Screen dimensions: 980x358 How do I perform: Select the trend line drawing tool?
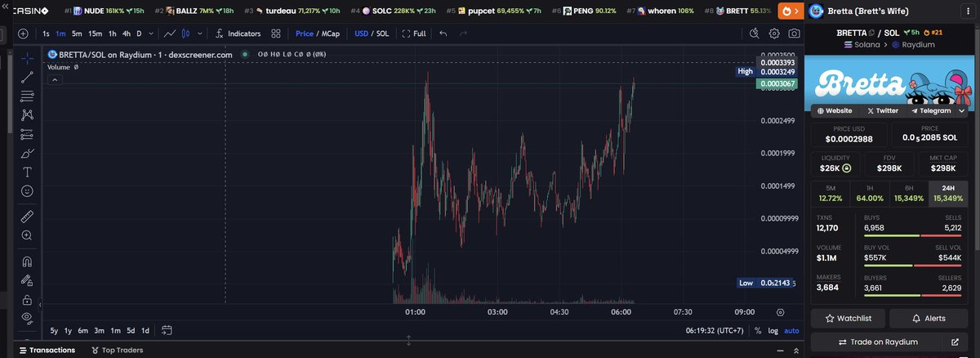click(27, 77)
